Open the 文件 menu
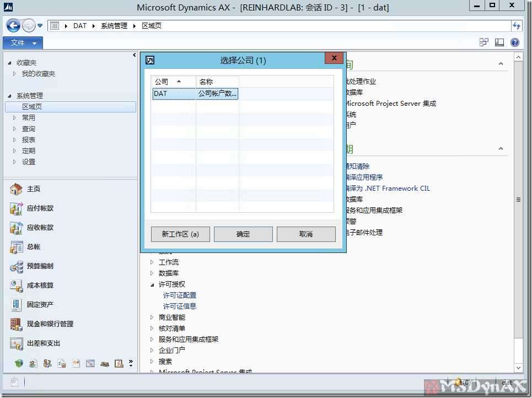Screen dimensions: 532x398 pos(23,43)
